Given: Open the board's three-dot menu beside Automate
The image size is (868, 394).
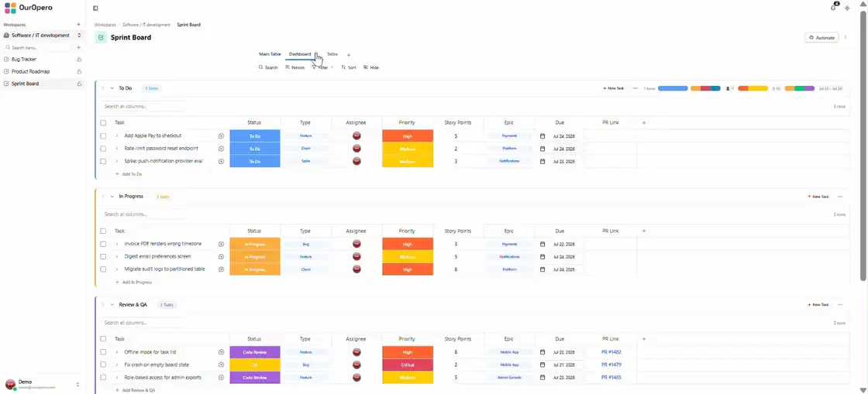Looking at the screenshot, I should click(x=846, y=38).
